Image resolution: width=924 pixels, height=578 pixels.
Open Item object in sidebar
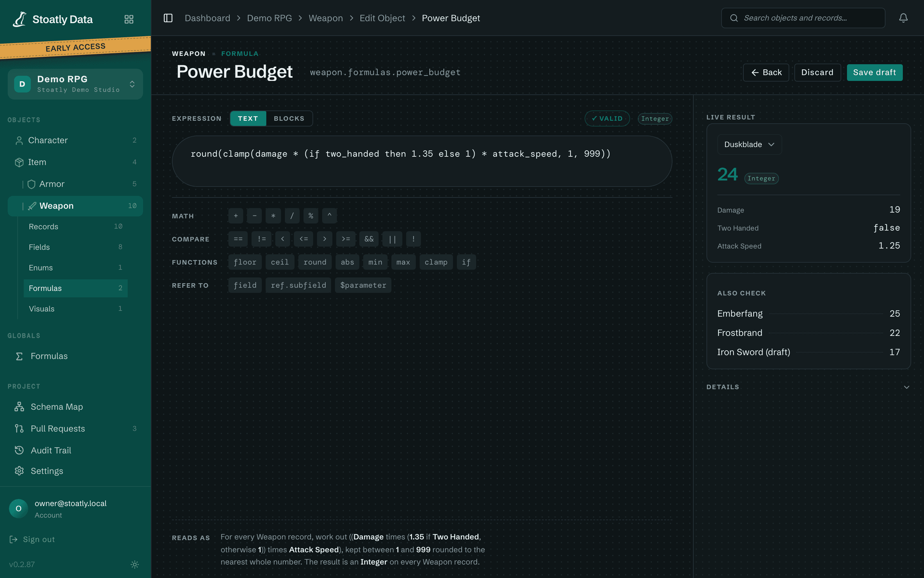[75, 162]
